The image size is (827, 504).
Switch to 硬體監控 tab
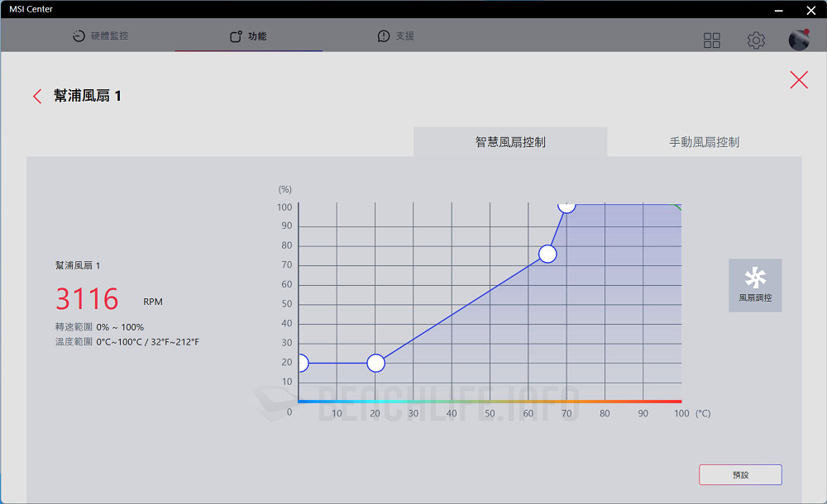tap(100, 36)
